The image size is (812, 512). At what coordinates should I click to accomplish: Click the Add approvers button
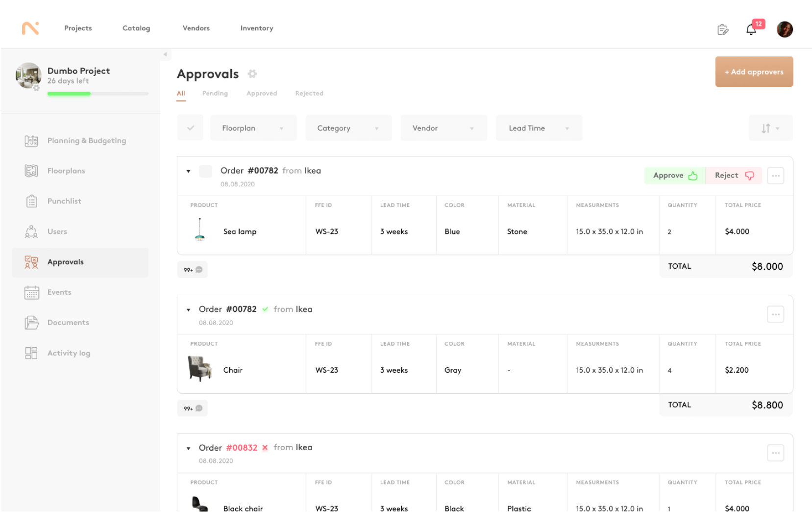[x=754, y=72]
